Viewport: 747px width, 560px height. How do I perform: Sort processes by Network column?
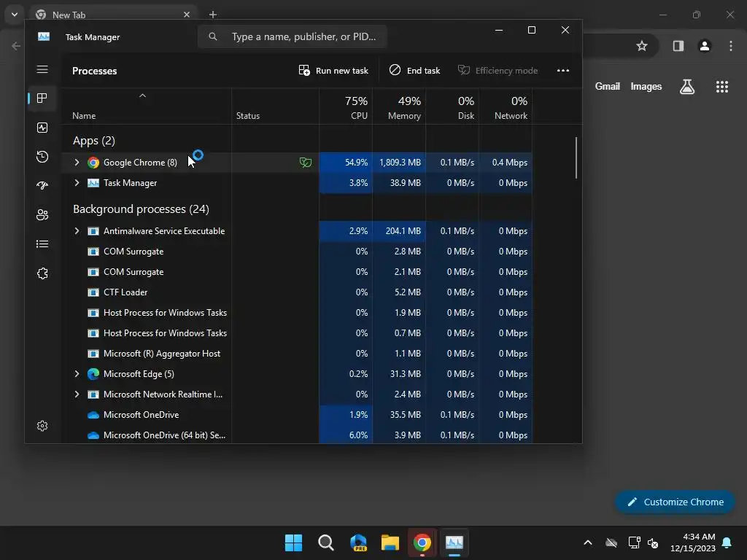click(506, 108)
